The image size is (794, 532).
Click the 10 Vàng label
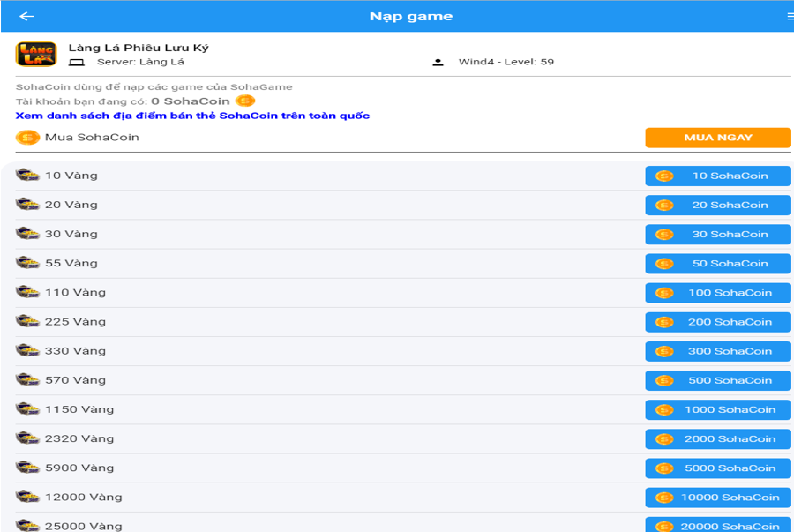[x=71, y=176]
